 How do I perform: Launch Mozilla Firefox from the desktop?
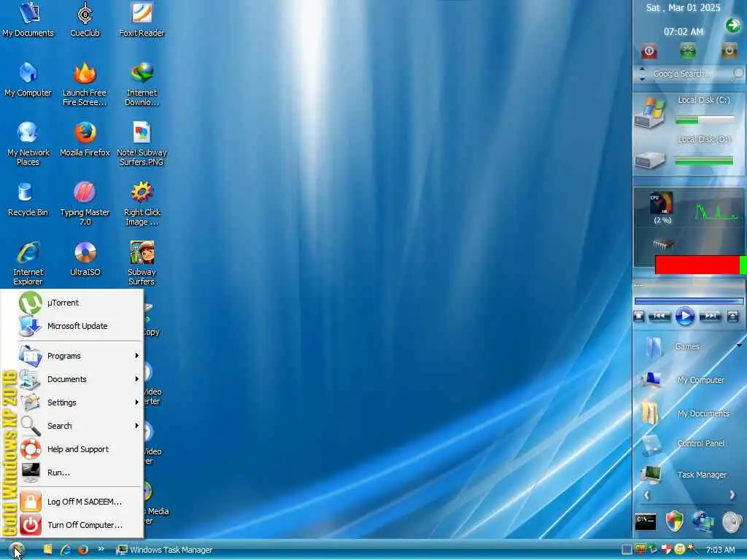85,139
